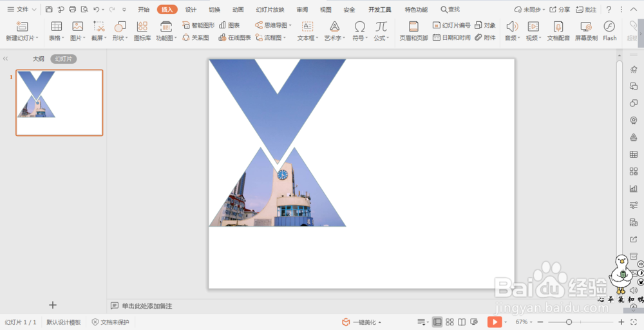Click Document Dubbing (文档配音) icon

click(x=558, y=26)
